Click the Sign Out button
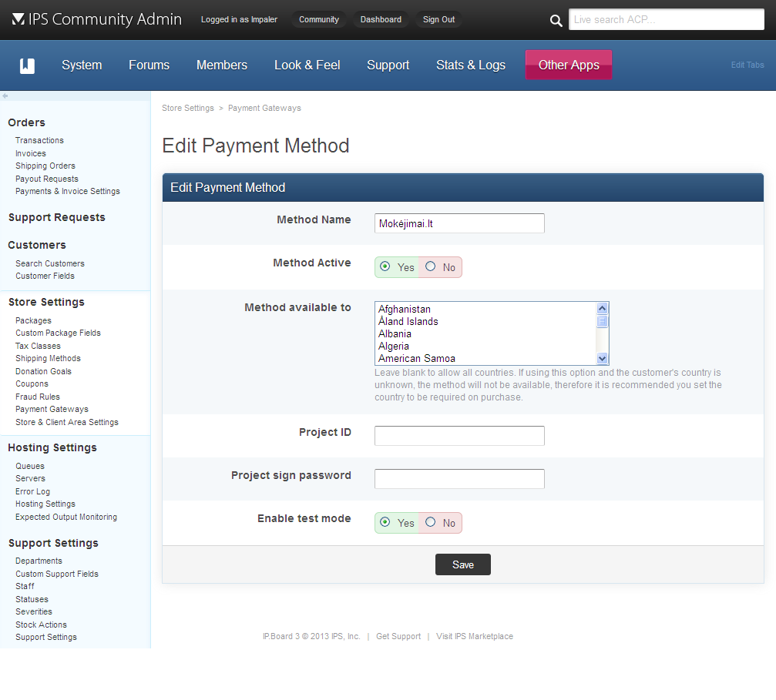This screenshot has width=776, height=700. [438, 20]
